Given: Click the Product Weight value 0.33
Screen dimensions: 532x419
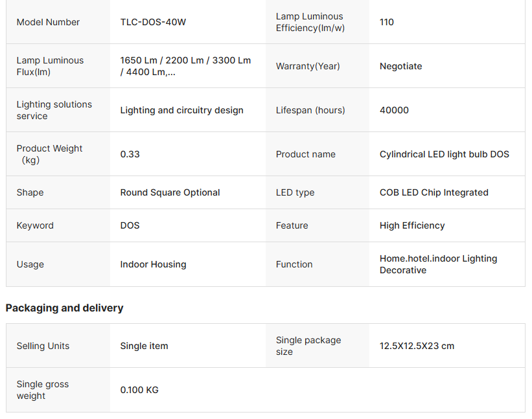Looking at the screenshot, I should point(130,154).
